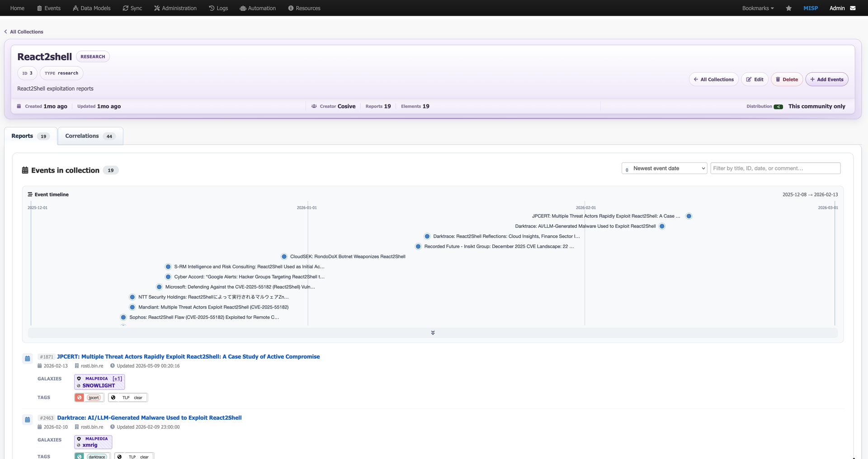
Task: Open the Resources menu
Action: click(x=304, y=8)
